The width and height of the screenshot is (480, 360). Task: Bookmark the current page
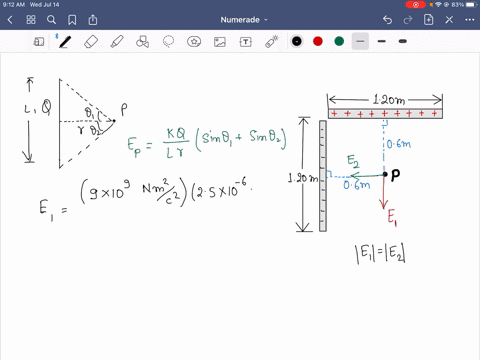point(72,20)
